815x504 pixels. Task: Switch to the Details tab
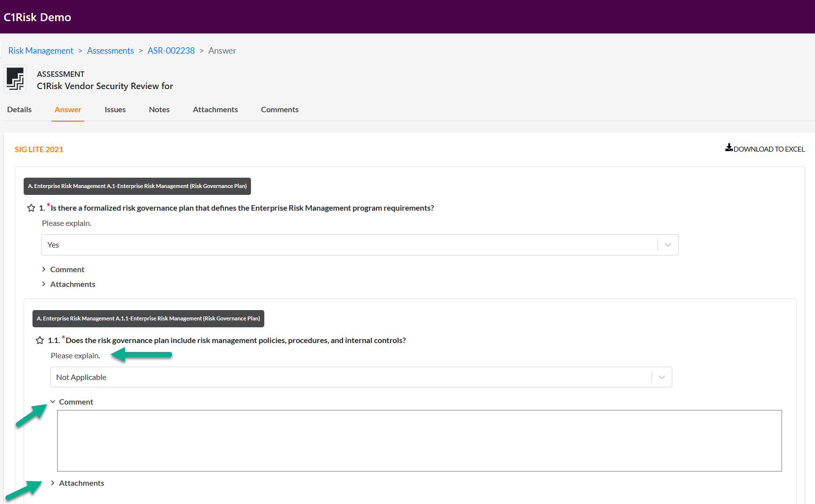tap(19, 110)
